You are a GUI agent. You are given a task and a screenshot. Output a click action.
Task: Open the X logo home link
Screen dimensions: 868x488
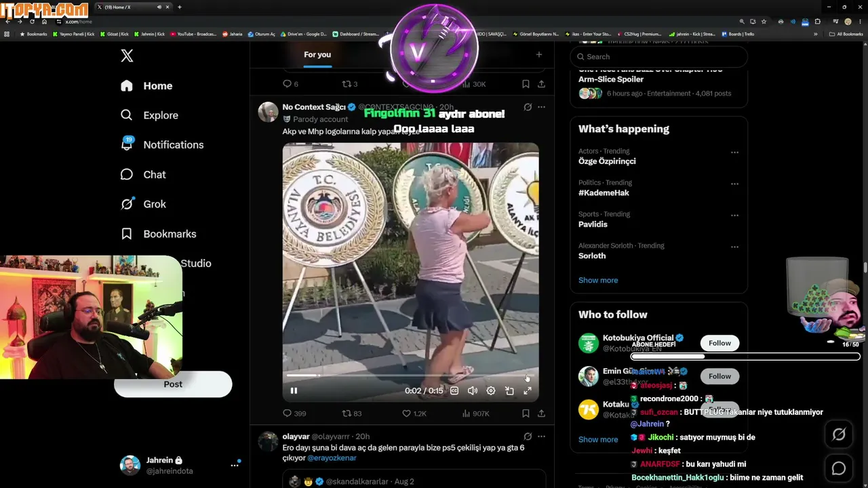point(127,56)
